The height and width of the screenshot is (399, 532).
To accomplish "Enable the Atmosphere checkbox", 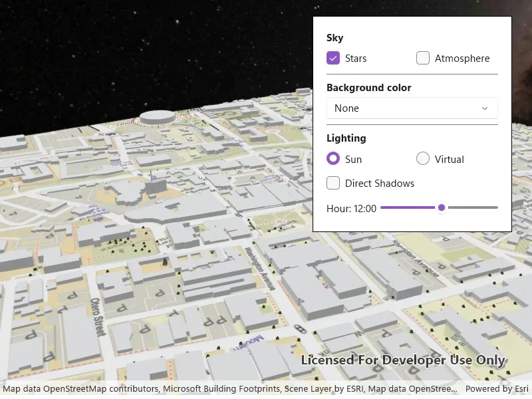I will [423, 58].
